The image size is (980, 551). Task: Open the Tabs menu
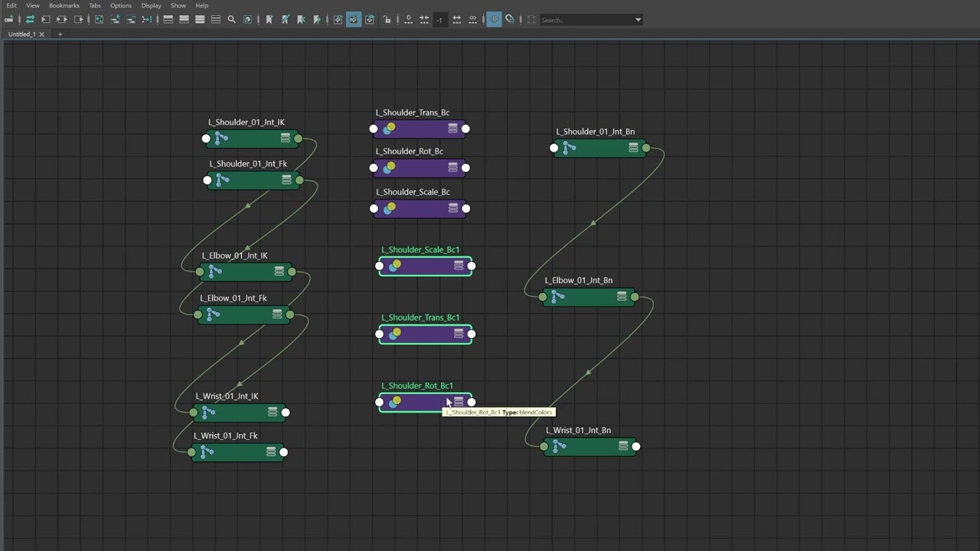coord(95,5)
